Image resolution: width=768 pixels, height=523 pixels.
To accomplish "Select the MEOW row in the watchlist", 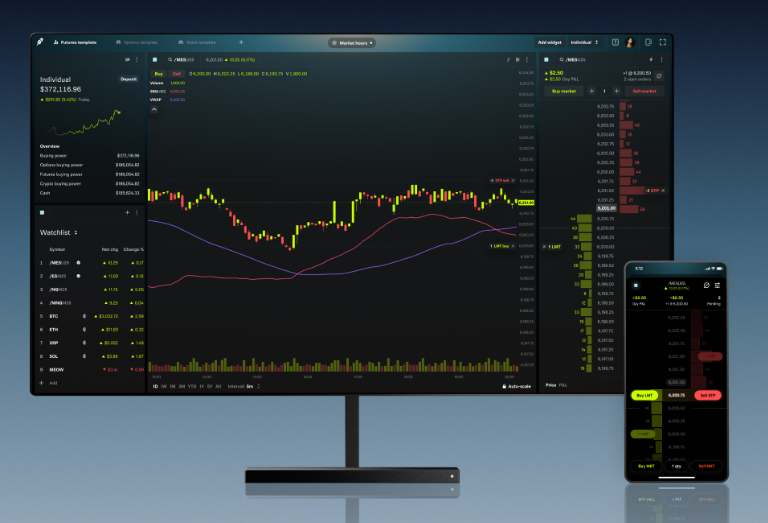I will [x=91, y=370].
